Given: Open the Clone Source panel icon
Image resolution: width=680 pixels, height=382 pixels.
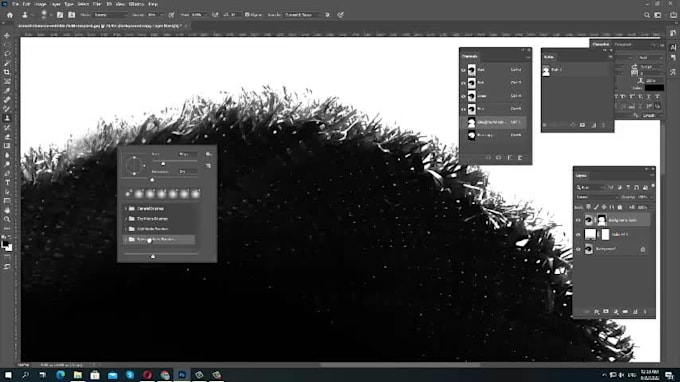Looking at the screenshot, I should (72, 15).
